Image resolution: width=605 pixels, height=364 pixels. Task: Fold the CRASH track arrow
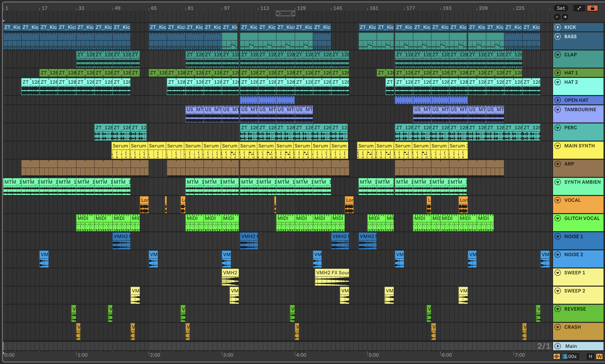tap(558, 327)
